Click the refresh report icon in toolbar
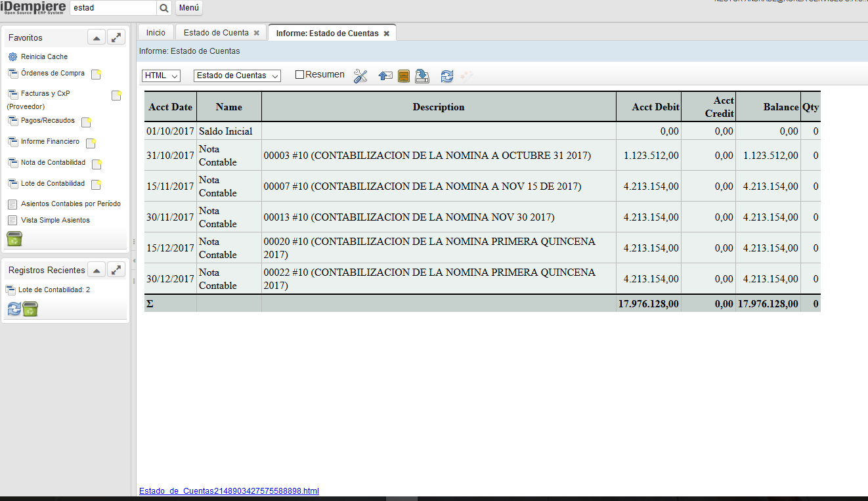The width and height of the screenshot is (868, 501). (447, 76)
